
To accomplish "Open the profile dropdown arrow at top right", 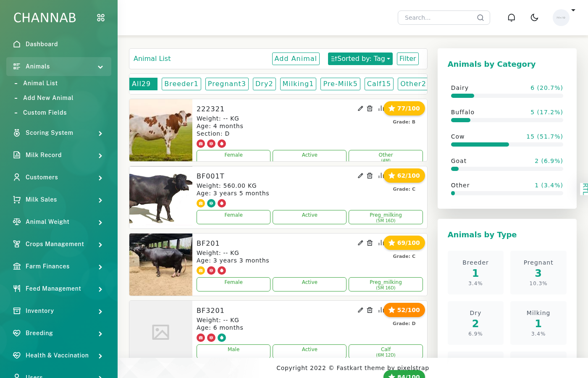I will 574,10.
